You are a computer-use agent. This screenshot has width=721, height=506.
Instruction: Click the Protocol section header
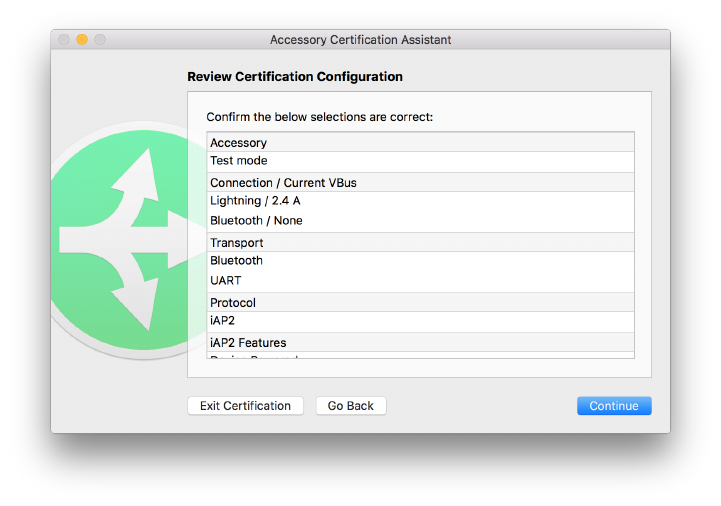[420, 303]
